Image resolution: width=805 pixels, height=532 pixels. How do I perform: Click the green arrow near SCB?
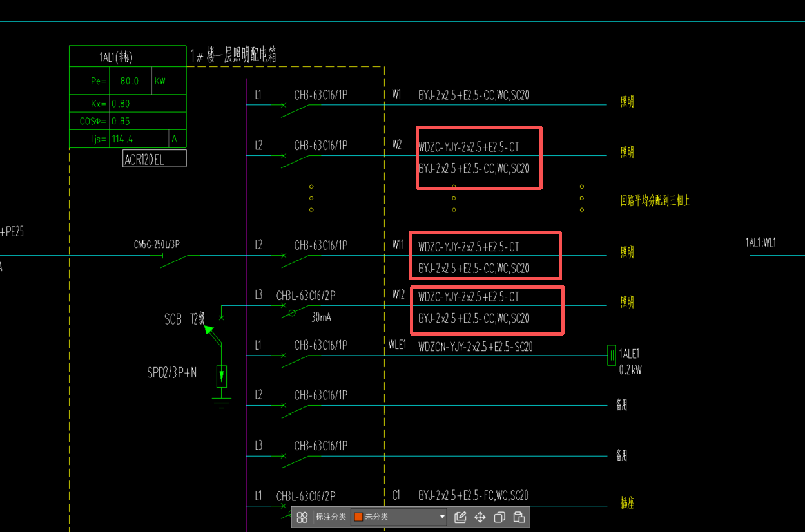pyautogui.click(x=209, y=330)
